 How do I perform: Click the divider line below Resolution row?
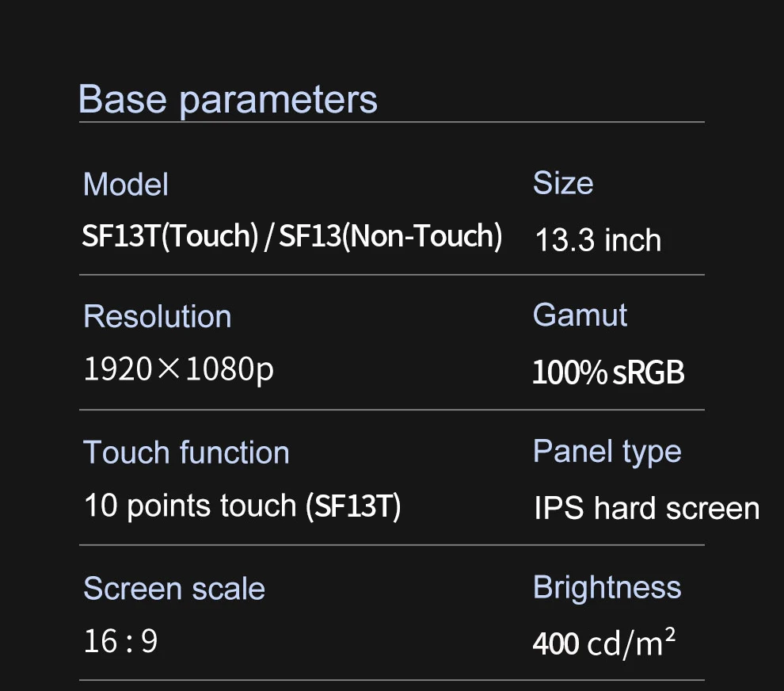coord(391,410)
